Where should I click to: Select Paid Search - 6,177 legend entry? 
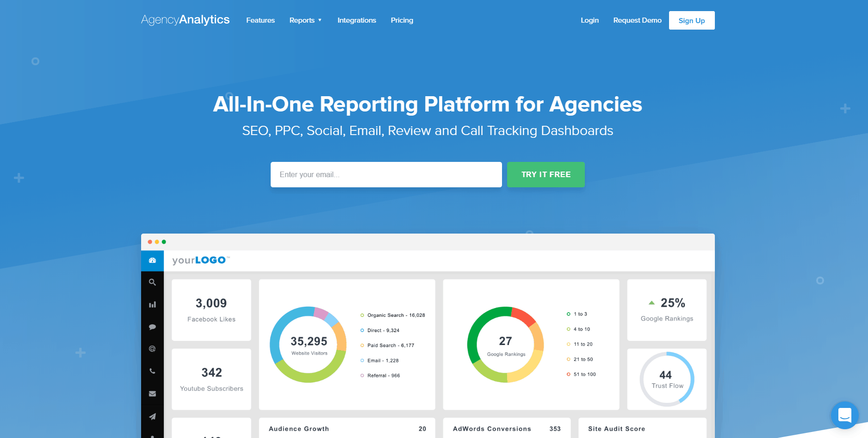click(387, 345)
